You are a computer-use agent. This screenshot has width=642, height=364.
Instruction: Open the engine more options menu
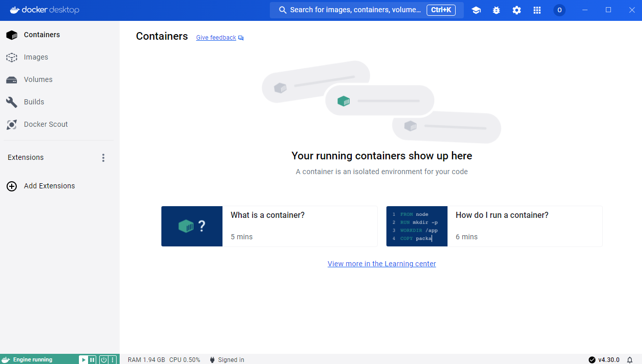point(113,359)
